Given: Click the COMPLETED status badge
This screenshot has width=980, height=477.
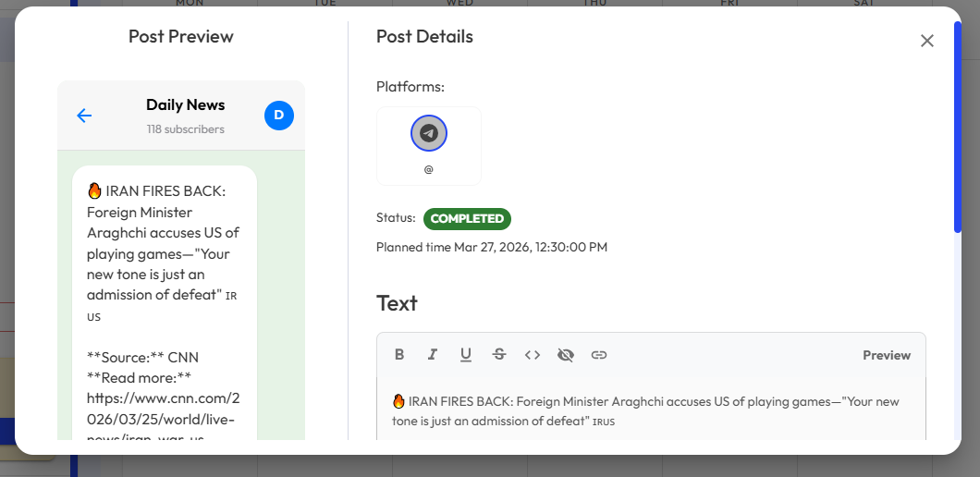Looking at the screenshot, I should (467, 219).
